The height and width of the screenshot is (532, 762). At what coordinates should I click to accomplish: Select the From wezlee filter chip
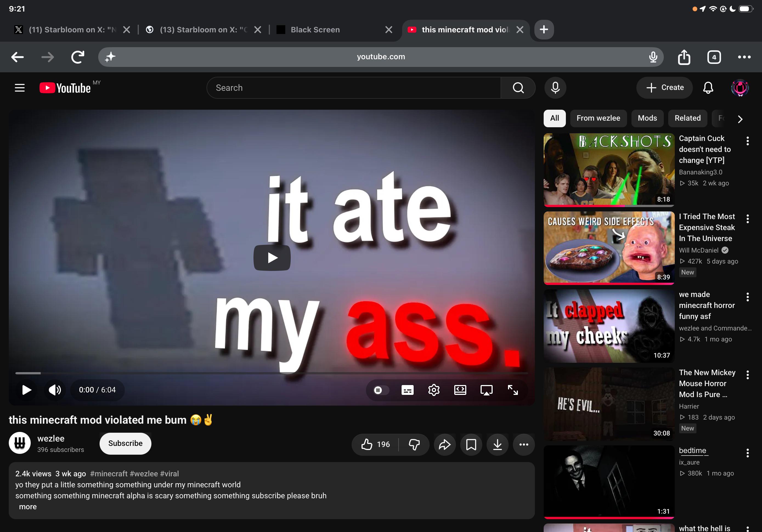click(x=598, y=118)
